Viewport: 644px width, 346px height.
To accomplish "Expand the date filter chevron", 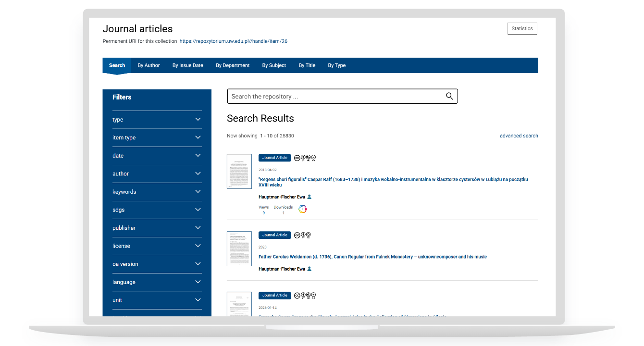I will pos(198,156).
